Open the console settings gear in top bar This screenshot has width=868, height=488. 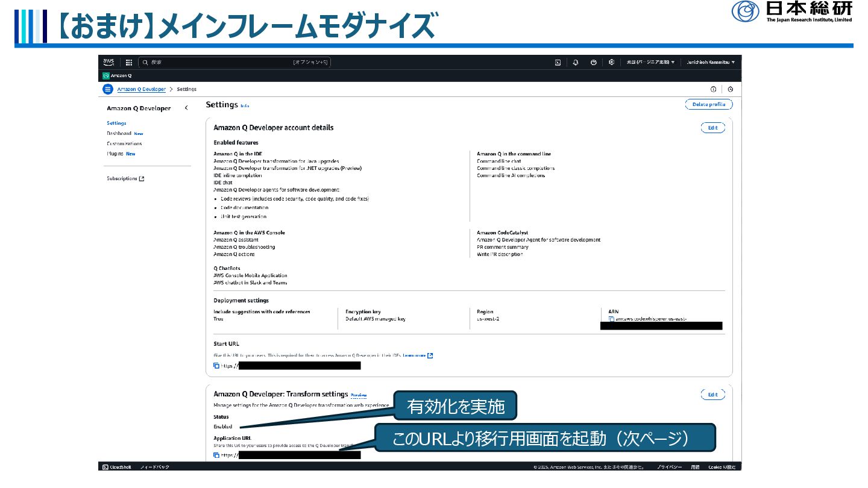tap(611, 62)
